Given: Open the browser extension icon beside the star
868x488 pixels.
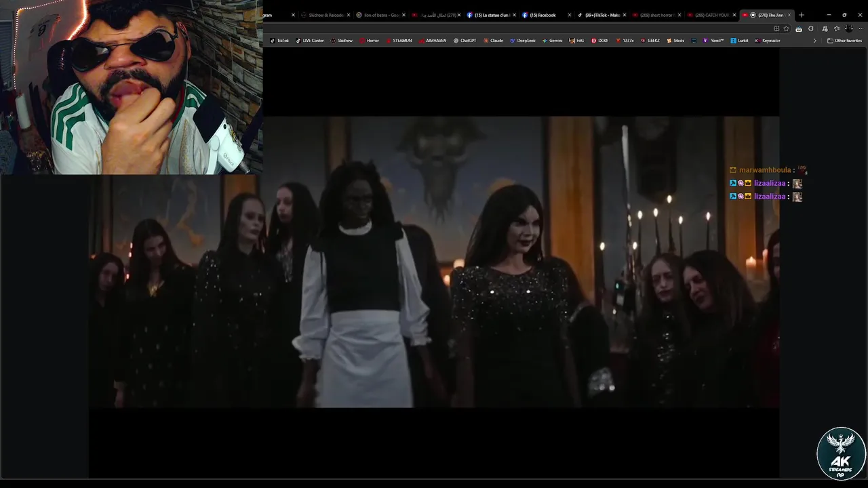Looking at the screenshot, I should (799, 28).
